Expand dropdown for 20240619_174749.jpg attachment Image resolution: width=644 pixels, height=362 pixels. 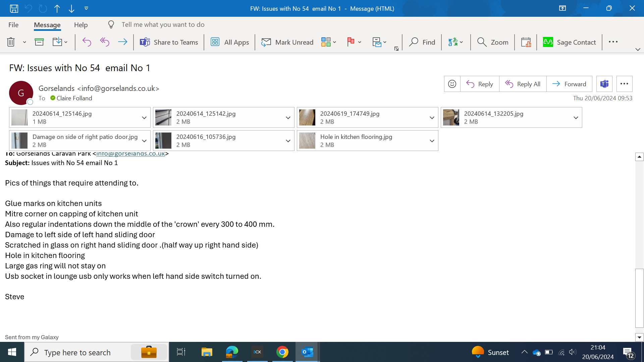pyautogui.click(x=432, y=117)
